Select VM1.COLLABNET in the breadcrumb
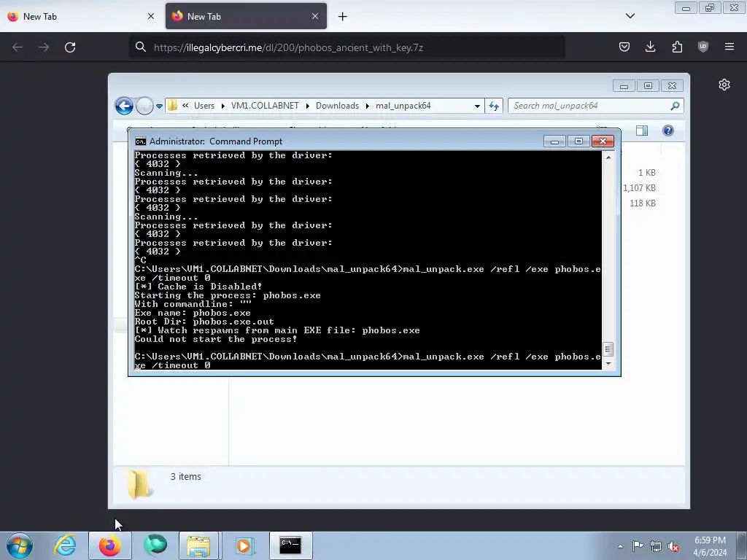This screenshot has width=747, height=560. pyautogui.click(x=265, y=106)
